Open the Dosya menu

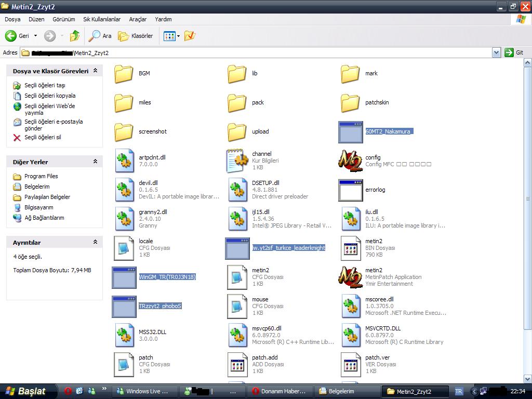click(x=12, y=19)
